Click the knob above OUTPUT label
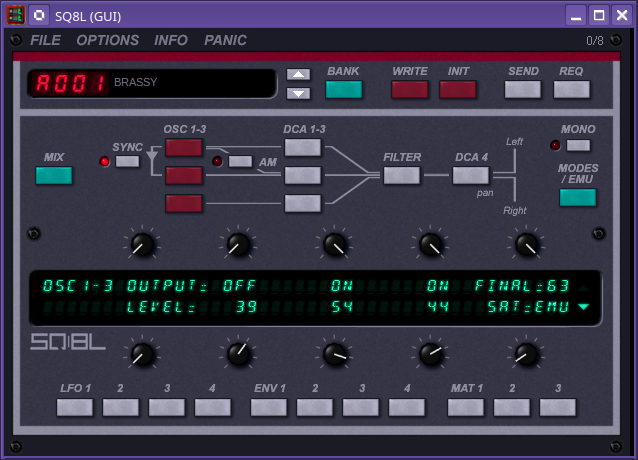638x460 pixels. [142, 244]
